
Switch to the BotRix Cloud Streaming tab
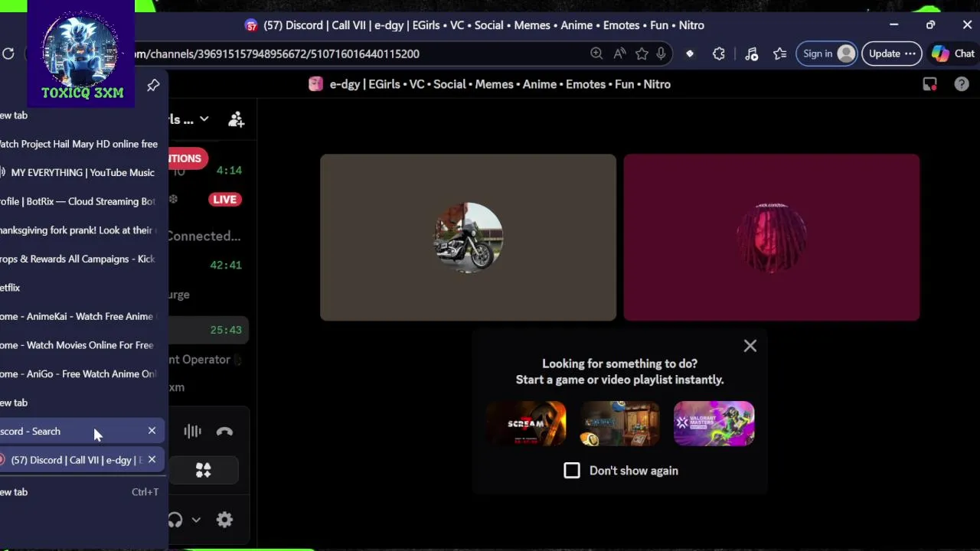click(x=80, y=201)
